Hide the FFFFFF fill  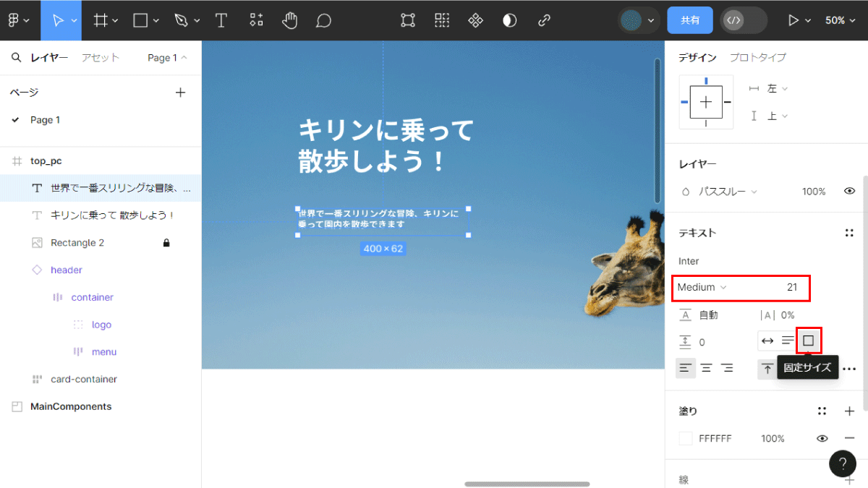pyautogui.click(x=822, y=438)
